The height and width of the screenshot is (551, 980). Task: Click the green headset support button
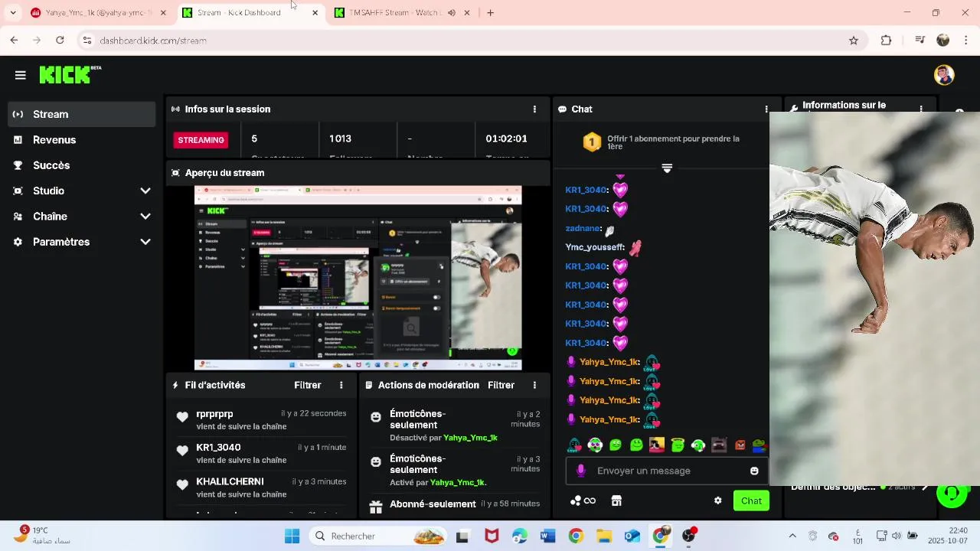click(952, 494)
